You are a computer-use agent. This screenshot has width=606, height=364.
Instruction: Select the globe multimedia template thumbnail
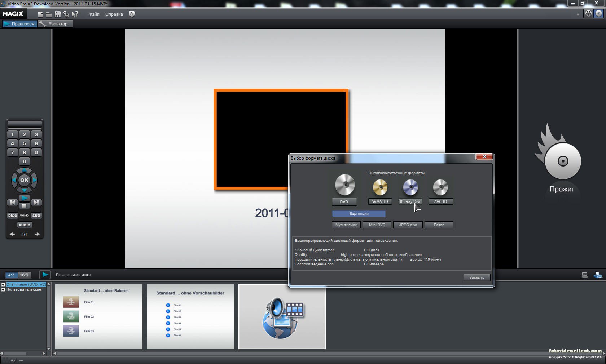coord(282,316)
